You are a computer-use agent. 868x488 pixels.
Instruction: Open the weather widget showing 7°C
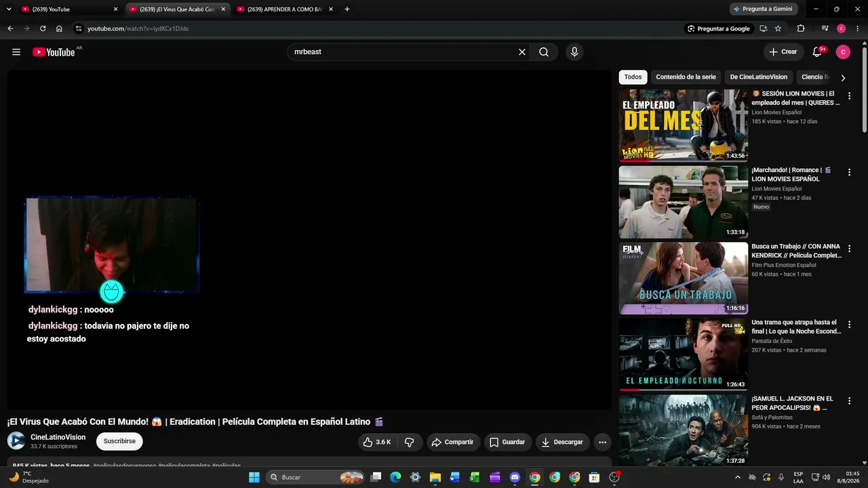[28, 477]
